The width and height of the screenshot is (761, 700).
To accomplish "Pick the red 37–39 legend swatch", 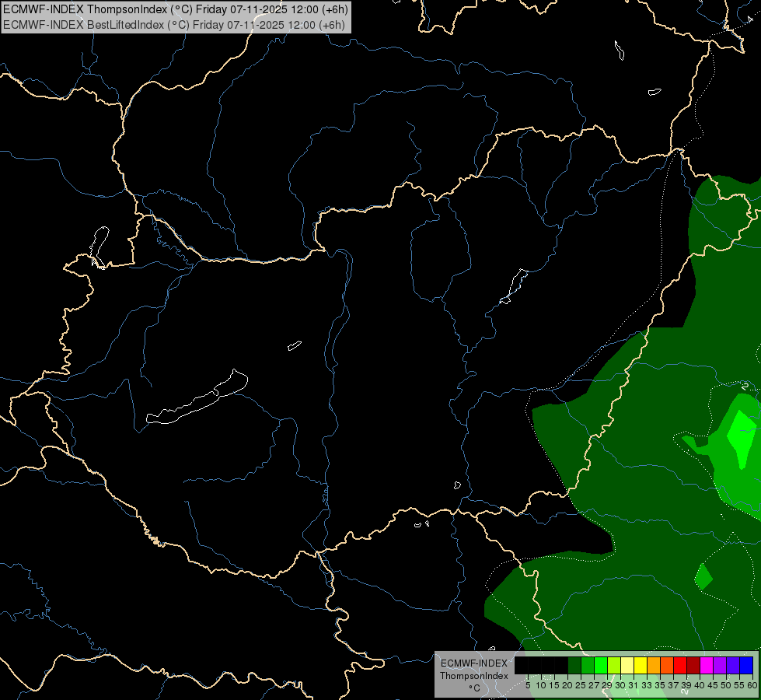I will [x=680, y=665].
